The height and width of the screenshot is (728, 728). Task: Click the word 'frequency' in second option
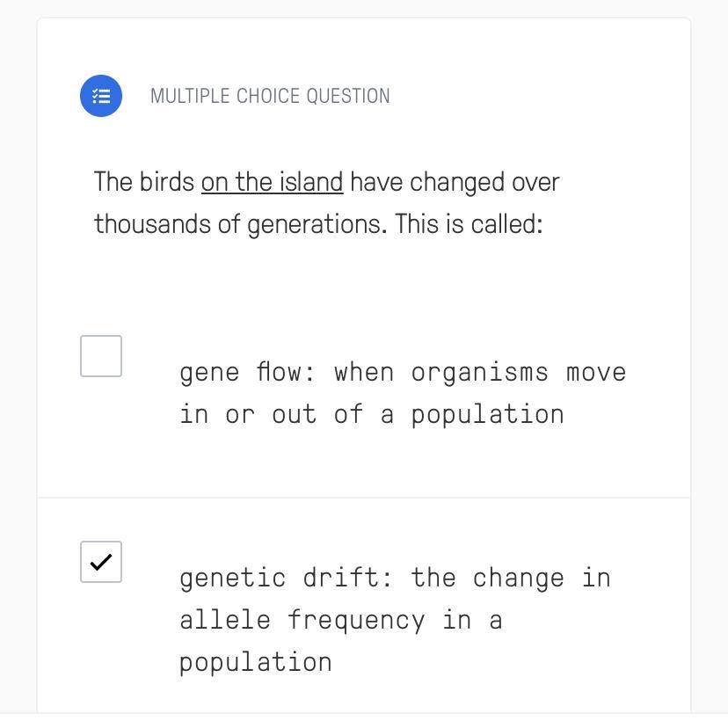click(356, 620)
